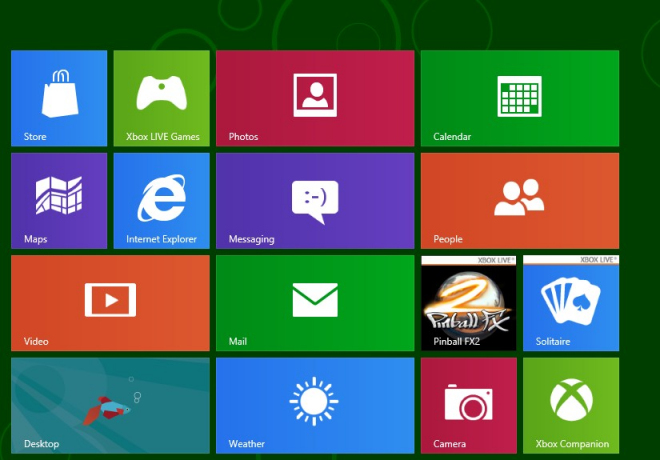Open the Store tile with shopping bag

click(59, 98)
